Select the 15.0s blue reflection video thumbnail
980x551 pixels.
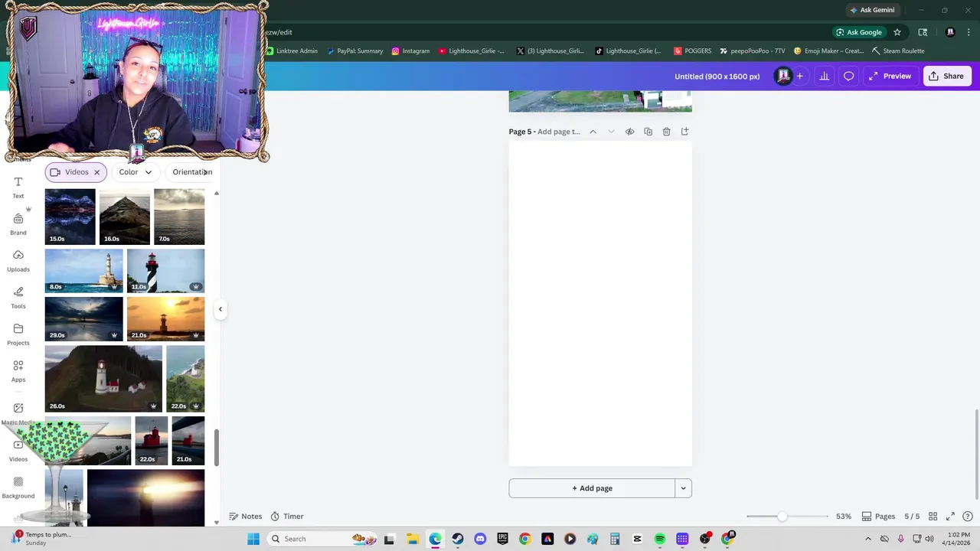point(70,217)
